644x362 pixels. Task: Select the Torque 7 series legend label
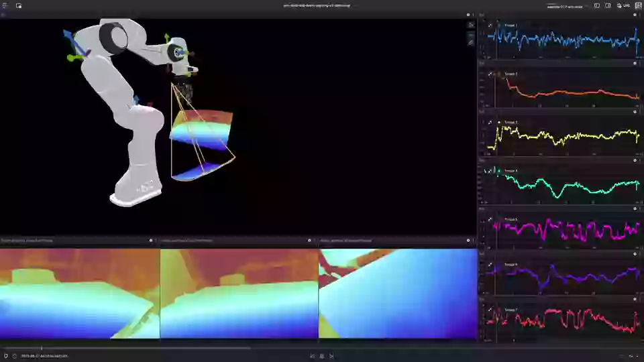tap(511, 310)
